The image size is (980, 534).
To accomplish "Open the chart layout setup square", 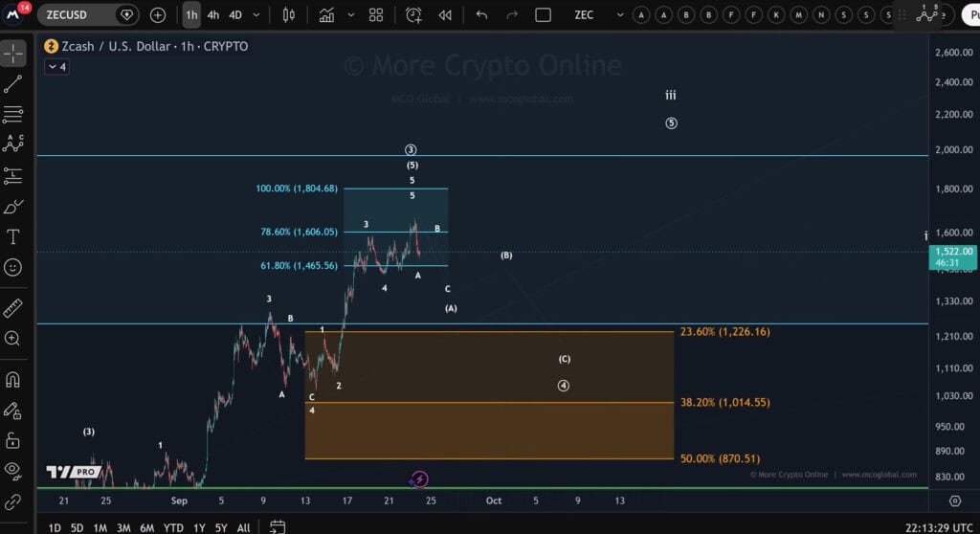I will click(x=544, y=15).
